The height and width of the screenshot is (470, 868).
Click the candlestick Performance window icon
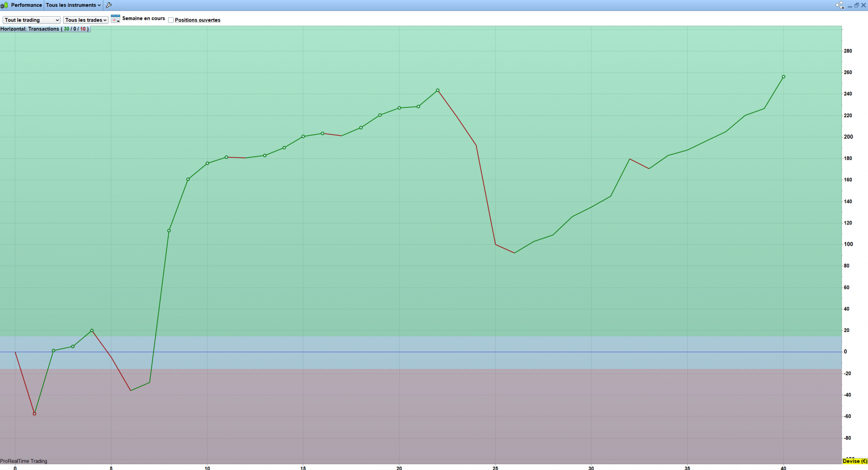coord(4,5)
